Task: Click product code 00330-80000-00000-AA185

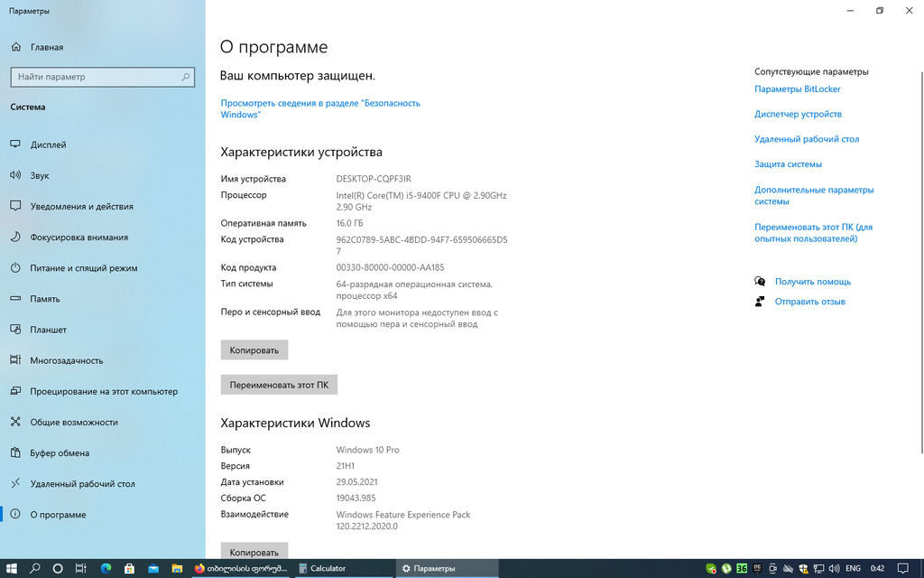Action: [x=390, y=267]
